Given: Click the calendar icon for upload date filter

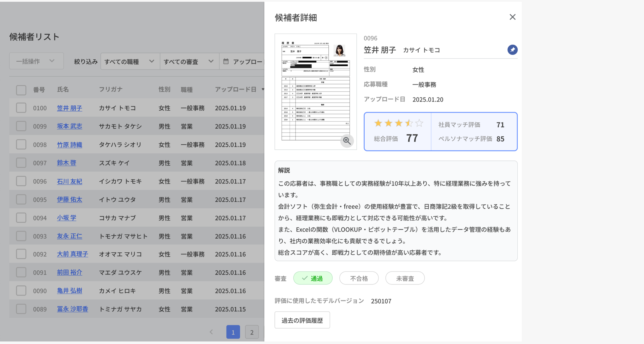Looking at the screenshot, I should (x=226, y=61).
